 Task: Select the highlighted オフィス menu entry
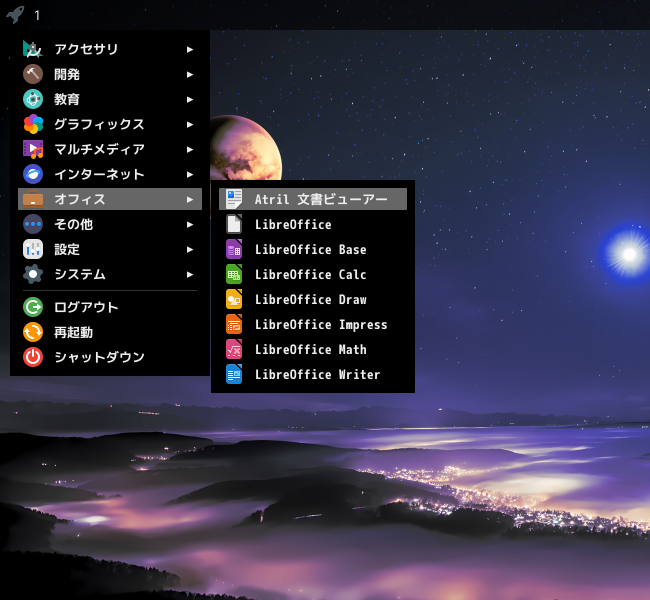click(110, 199)
